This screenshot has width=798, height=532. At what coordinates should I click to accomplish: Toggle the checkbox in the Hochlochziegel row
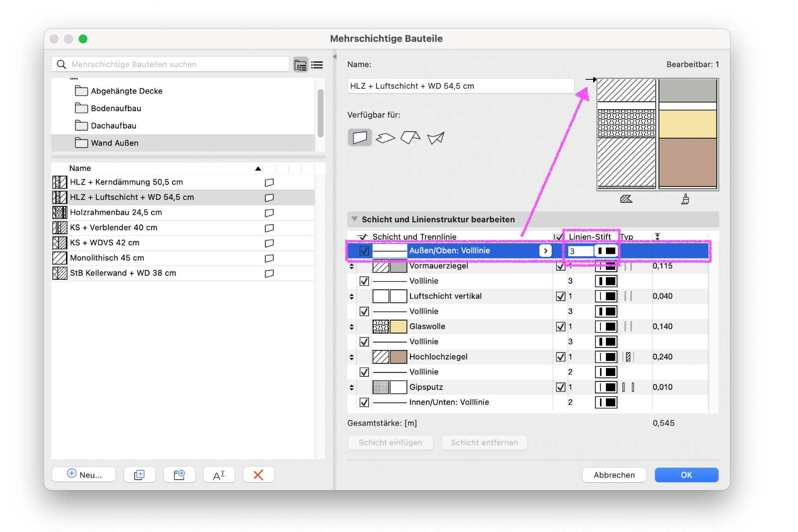(x=561, y=357)
